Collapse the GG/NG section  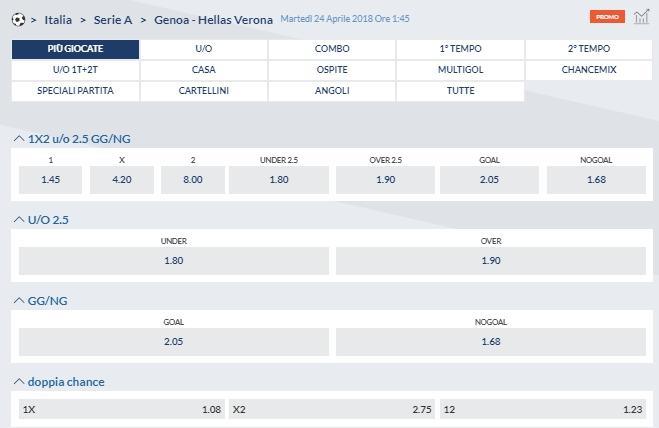(19, 301)
